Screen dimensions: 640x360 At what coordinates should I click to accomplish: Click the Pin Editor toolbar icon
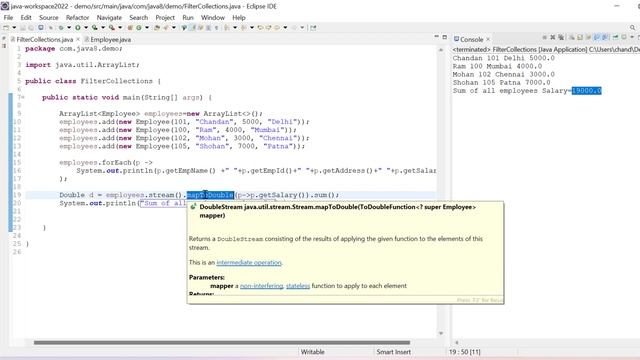pyautogui.click(x=313, y=28)
